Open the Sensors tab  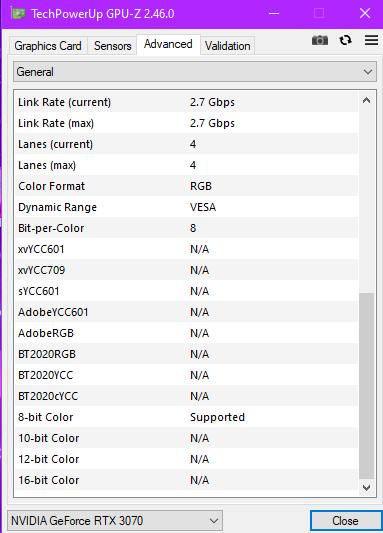coord(112,46)
